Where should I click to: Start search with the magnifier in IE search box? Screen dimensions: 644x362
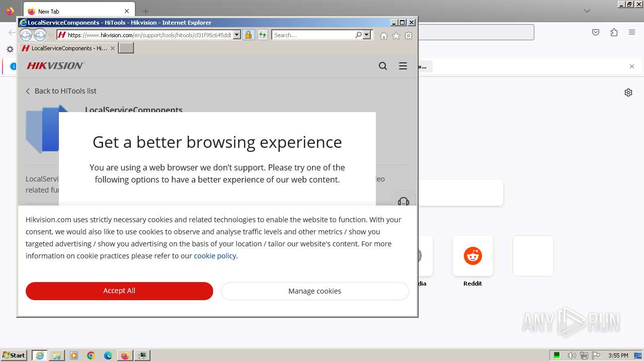pos(358,35)
